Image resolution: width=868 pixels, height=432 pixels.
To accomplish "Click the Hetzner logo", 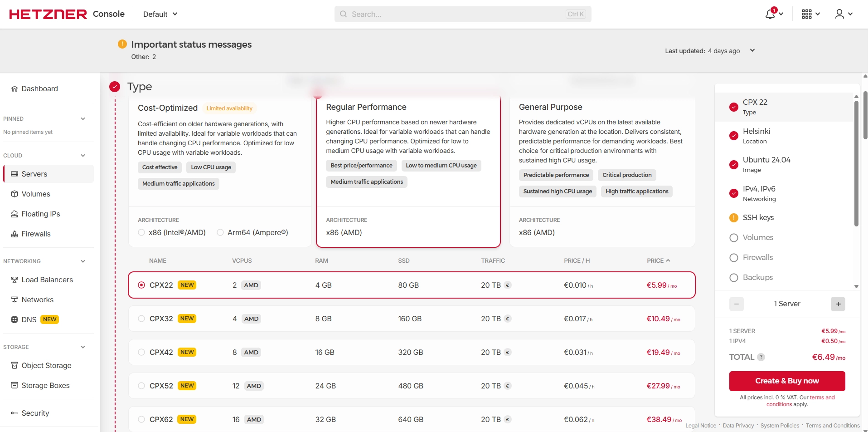I will point(48,14).
